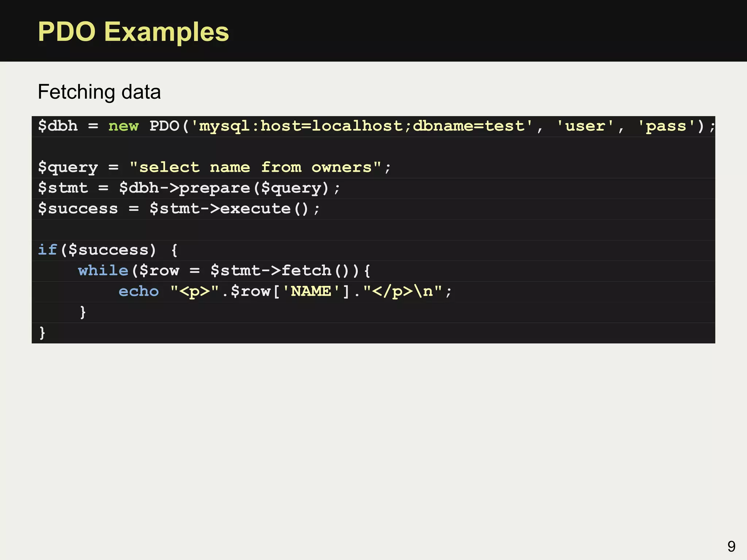This screenshot has width=747, height=560.
Task: Click the slide page number 9
Action: tap(731, 546)
